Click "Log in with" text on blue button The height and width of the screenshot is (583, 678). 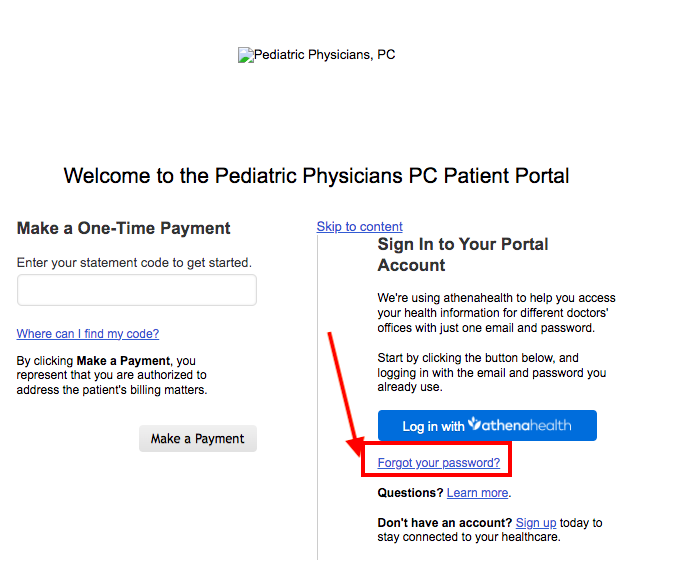(x=433, y=426)
